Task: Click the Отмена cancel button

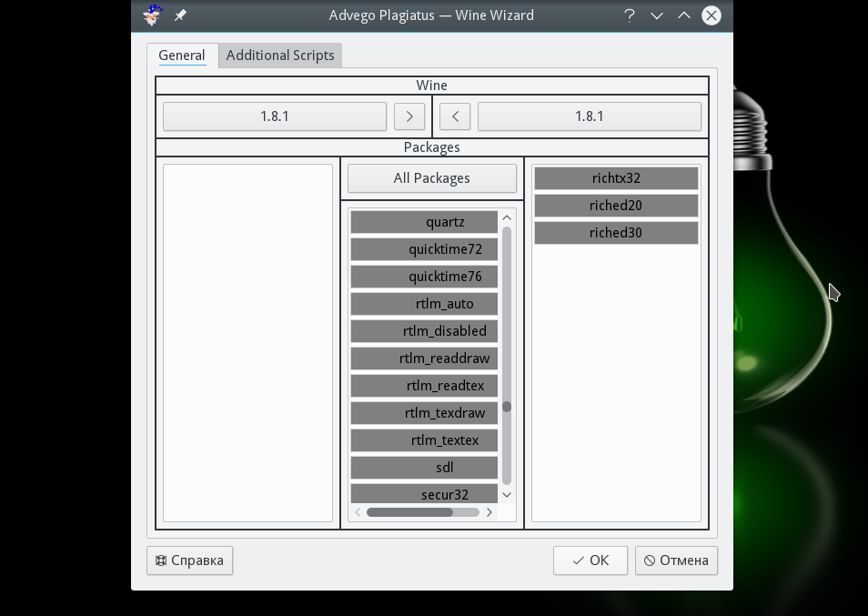Action: click(676, 560)
